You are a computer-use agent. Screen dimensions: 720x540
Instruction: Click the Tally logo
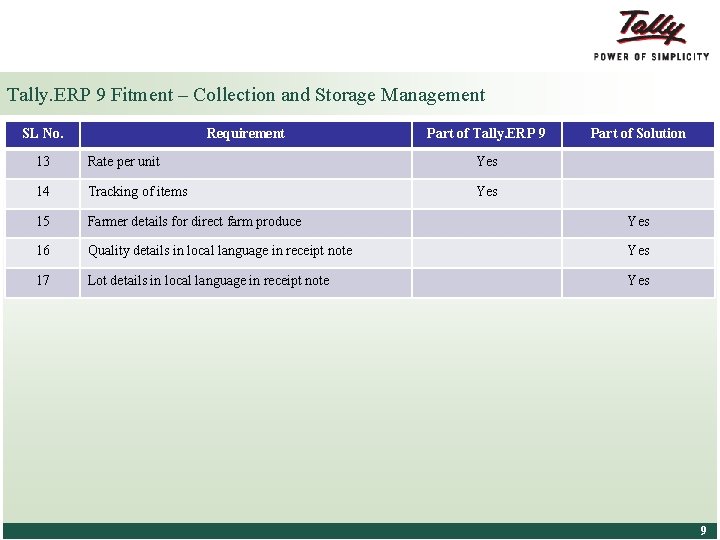pyautogui.click(x=651, y=28)
